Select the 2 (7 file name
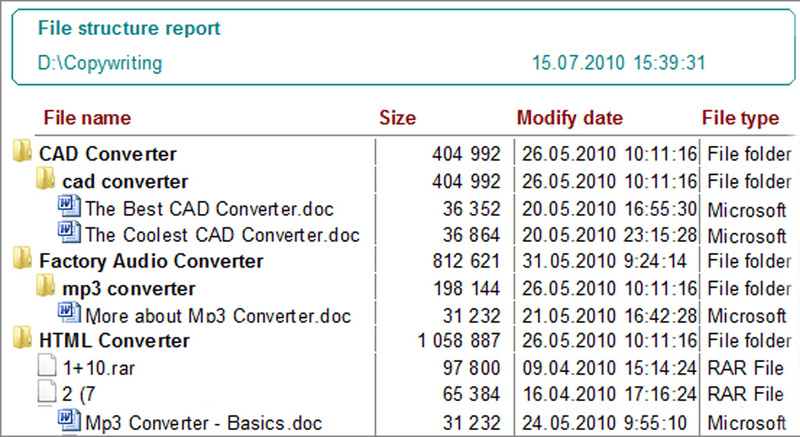This screenshot has width=800, height=437. click(x=79, y=394)
